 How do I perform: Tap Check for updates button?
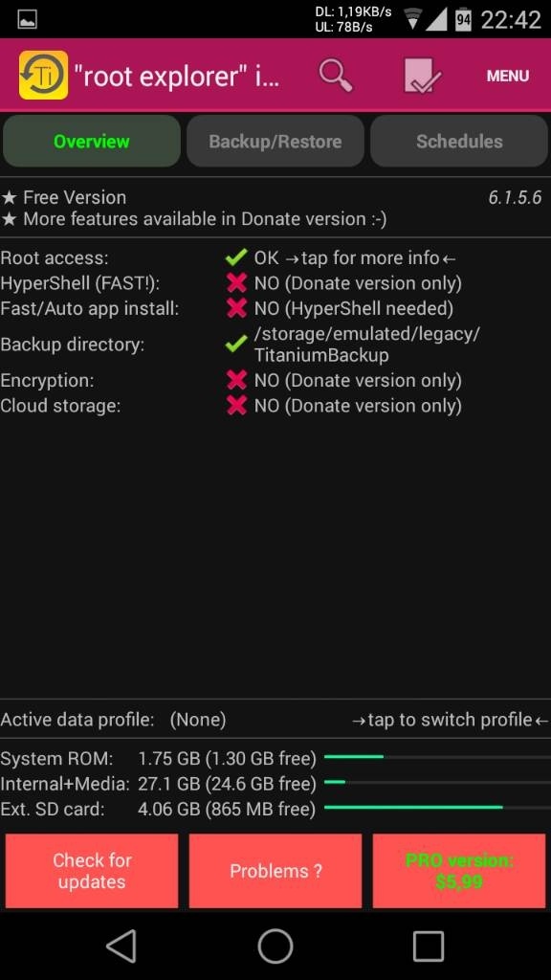click(x=92, y=871)
